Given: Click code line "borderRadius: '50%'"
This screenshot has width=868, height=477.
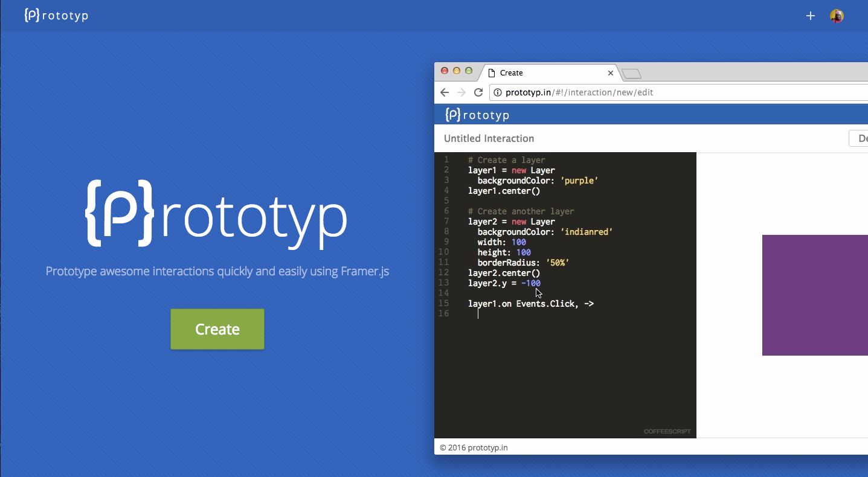Looking at the screenshot, I should tap(523, 263).
